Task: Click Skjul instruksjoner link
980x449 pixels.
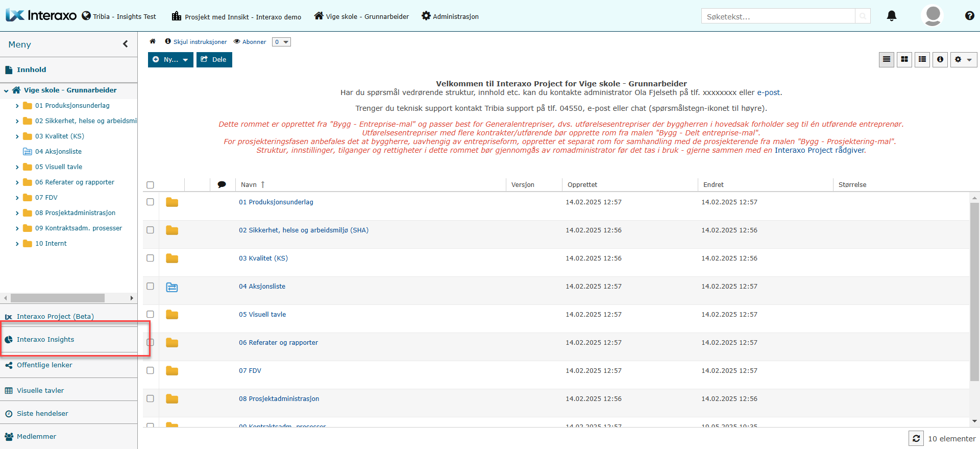Action: [x=196, y=42]
